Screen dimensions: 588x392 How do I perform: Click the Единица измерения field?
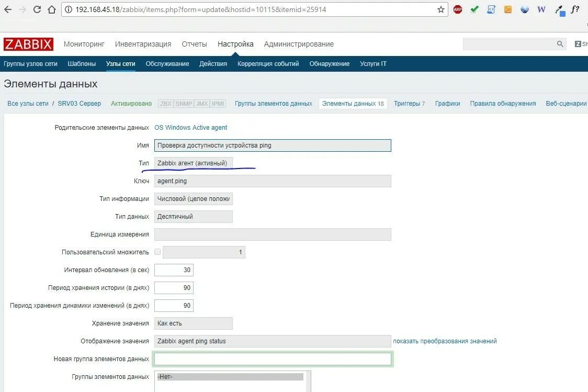coord(273,234)
